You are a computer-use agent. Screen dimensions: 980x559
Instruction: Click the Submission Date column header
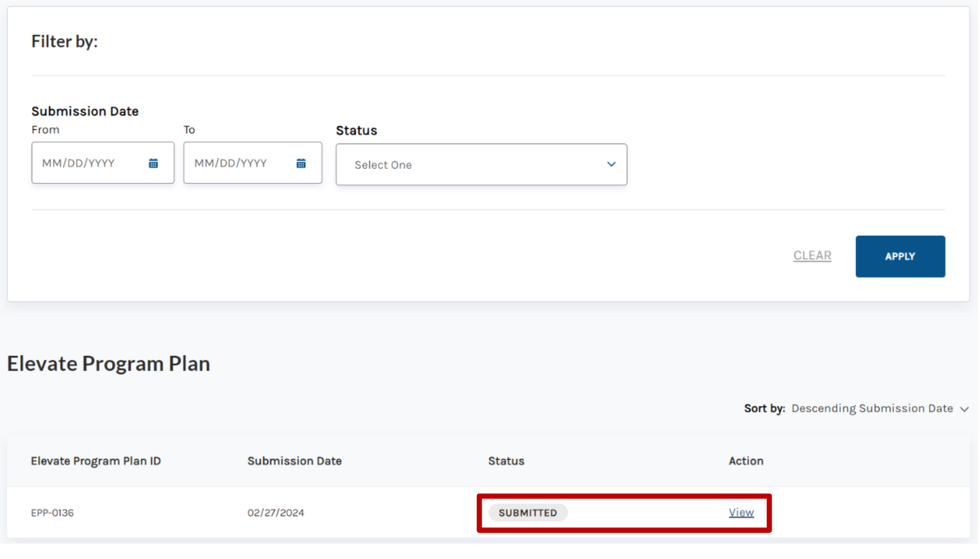coord(294,461)
